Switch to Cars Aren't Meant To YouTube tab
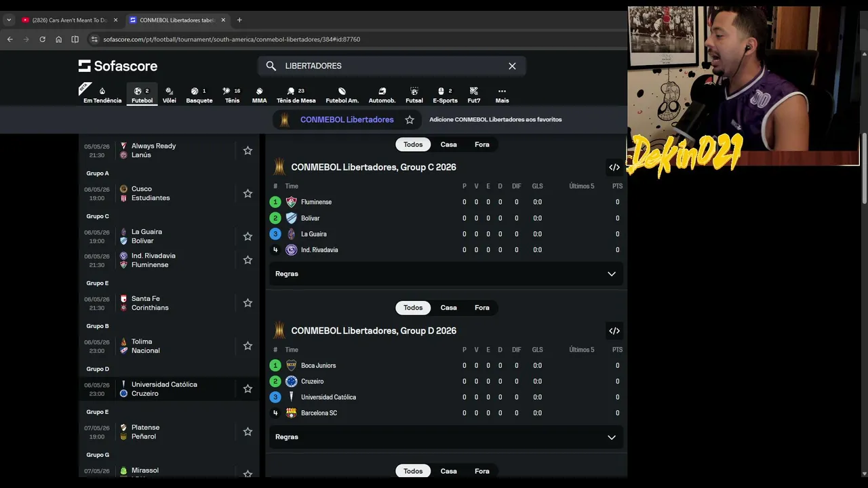The image size is (868, 488). (69, 20)
